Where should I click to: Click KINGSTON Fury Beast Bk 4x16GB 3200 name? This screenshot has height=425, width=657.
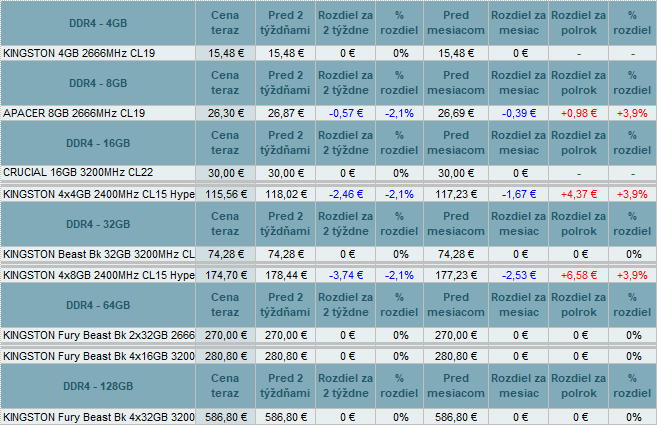(99, 356)
